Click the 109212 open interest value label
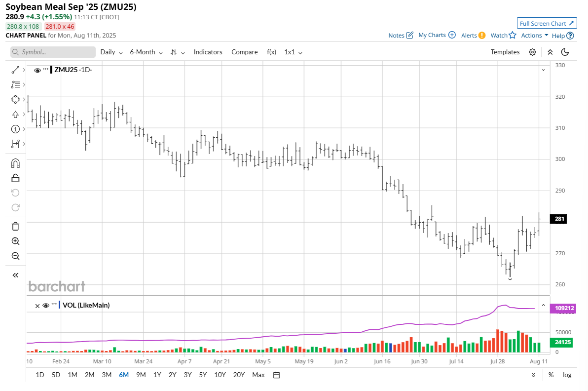 (x=562, y=309)
